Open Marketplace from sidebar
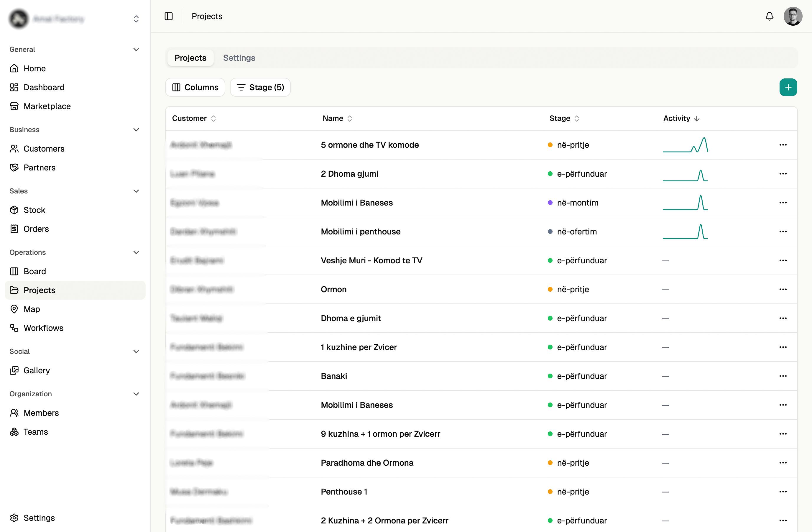The image size is (812, 532). point(75,106)
